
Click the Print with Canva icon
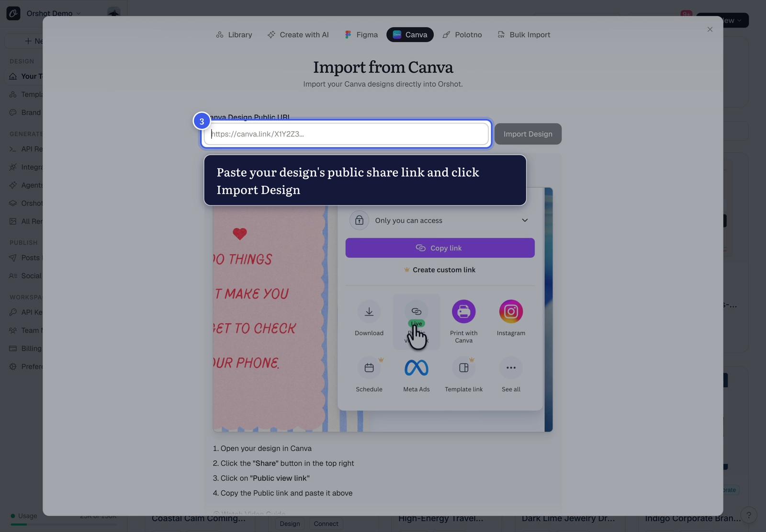coord(464,312)
